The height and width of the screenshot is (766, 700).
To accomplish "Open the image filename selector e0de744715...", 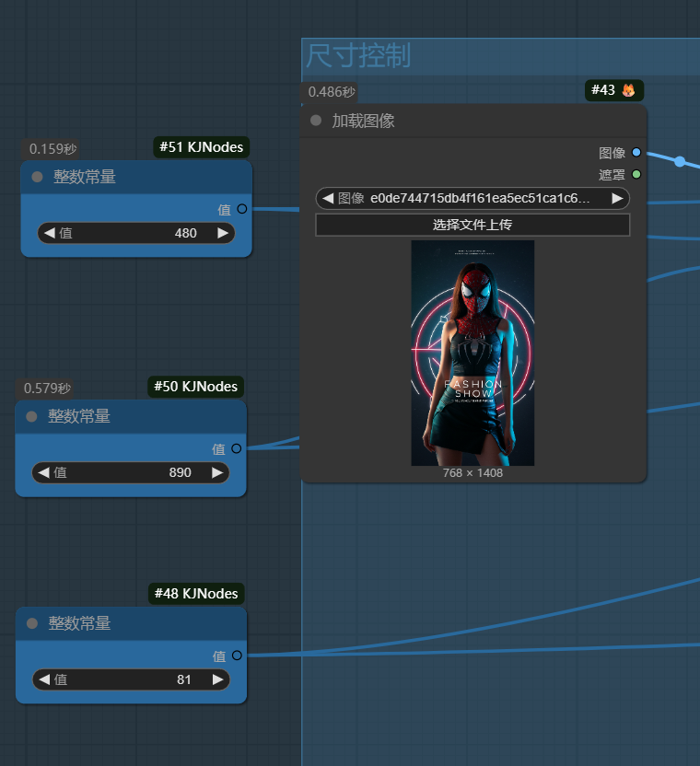I will pos(472,198).
